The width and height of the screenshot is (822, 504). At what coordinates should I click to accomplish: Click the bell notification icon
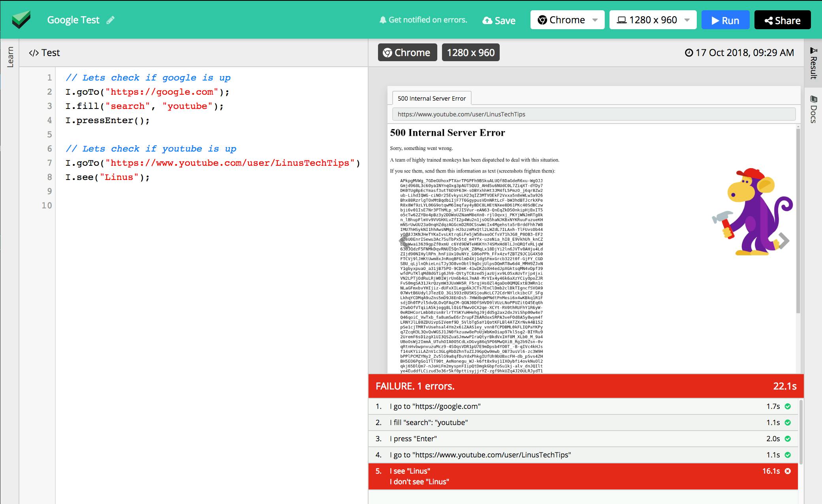[x=382, y=20]
